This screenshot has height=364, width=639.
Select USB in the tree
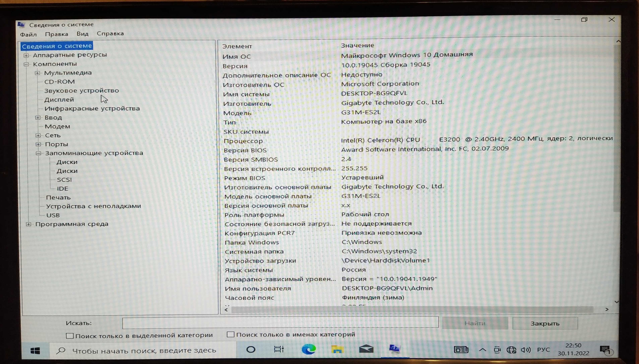click(53, 215)
